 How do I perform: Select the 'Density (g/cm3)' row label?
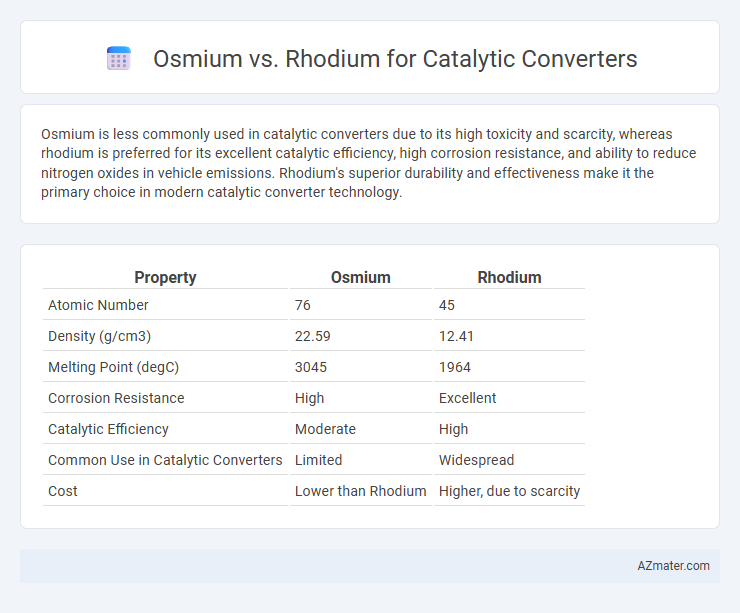coord(100,336)
